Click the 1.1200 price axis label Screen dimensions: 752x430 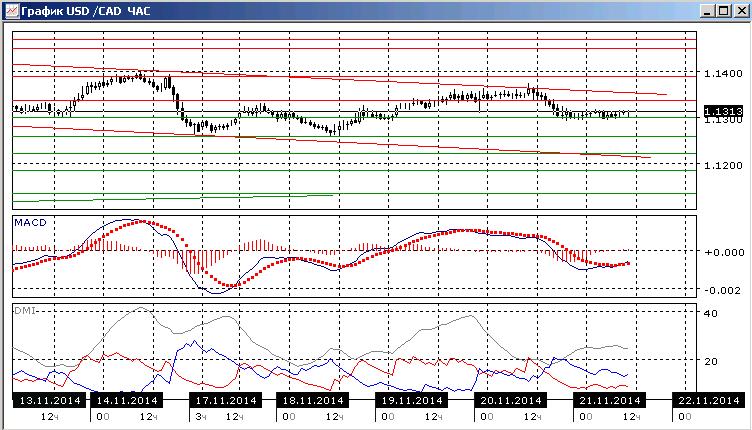point(723,165)
